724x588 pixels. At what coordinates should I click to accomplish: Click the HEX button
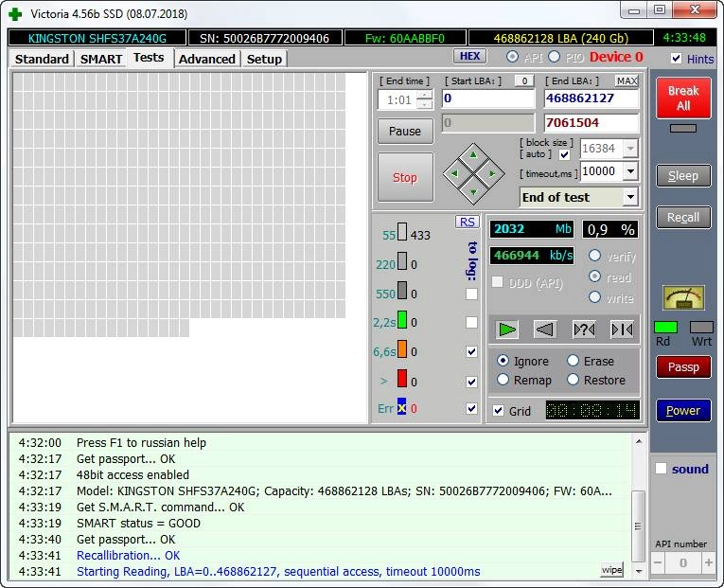tap(469, 56)
